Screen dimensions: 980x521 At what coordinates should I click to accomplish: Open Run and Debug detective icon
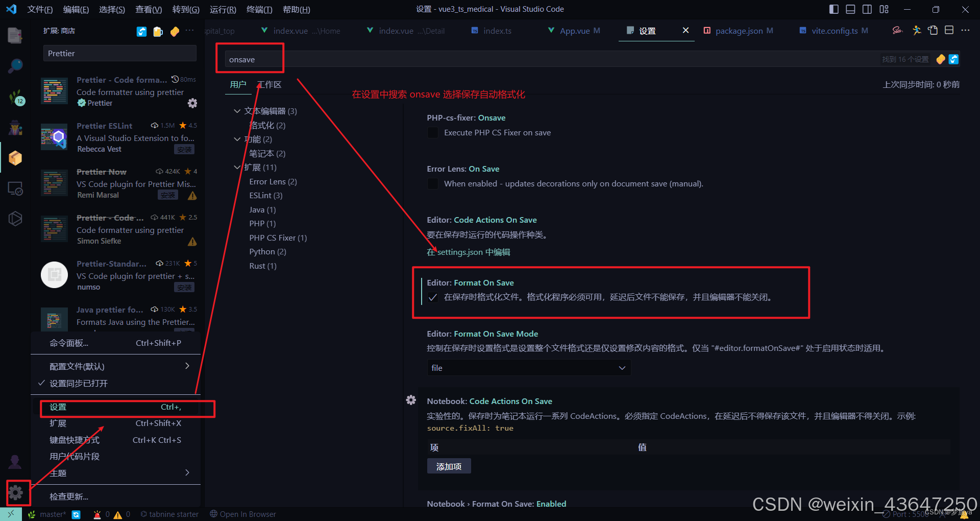[15, 128]
